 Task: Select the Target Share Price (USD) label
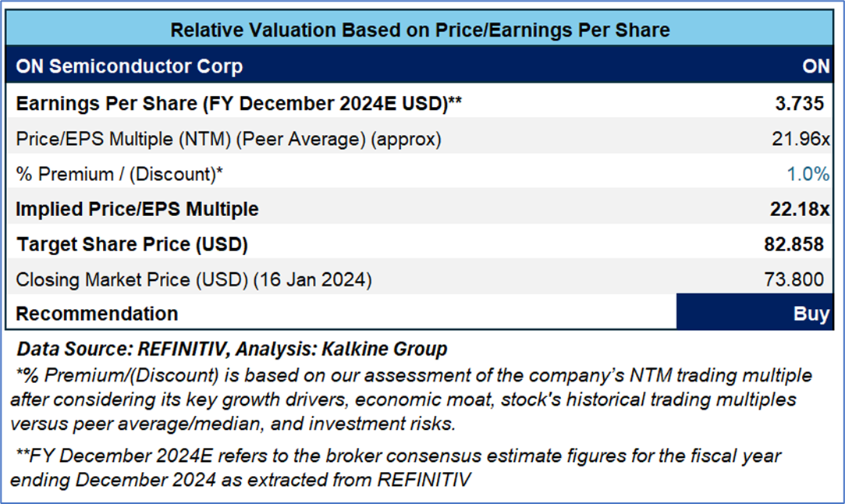[x=132, y=244]
